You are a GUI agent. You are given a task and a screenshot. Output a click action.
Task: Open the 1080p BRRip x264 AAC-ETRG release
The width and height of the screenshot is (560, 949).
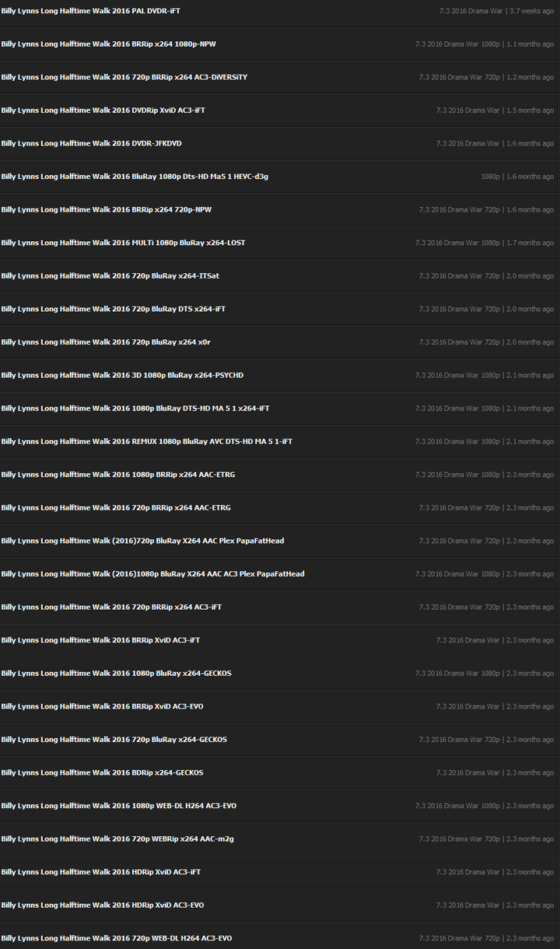118,474
